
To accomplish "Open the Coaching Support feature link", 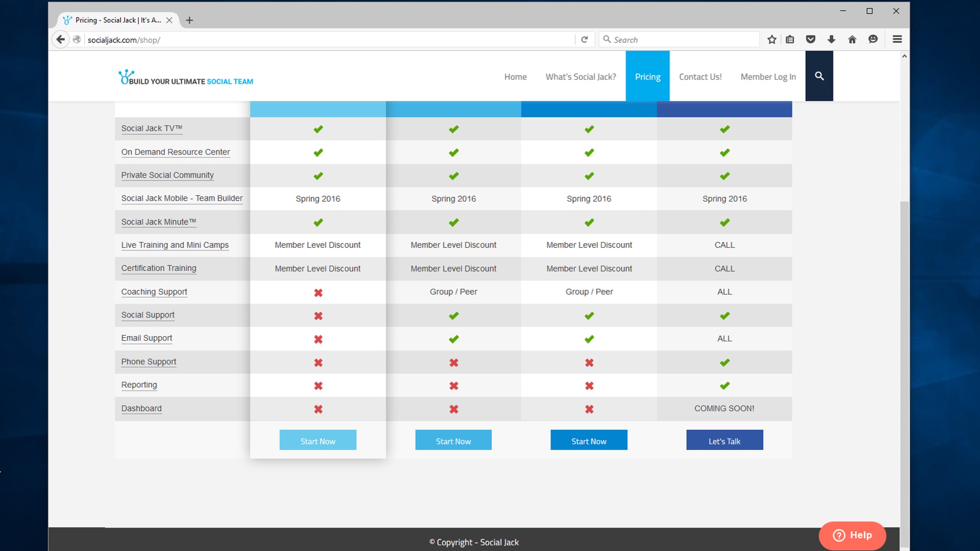I will coord(154,292).
